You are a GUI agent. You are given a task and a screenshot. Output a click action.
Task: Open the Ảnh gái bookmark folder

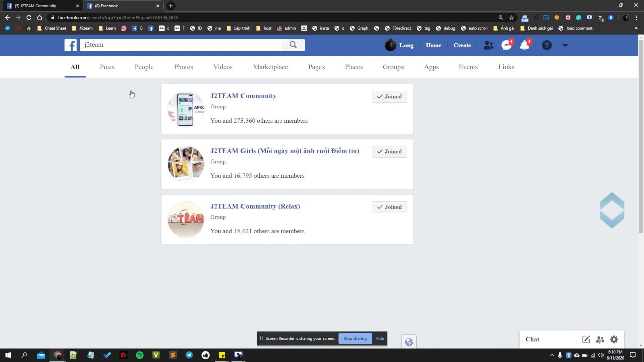504,28
